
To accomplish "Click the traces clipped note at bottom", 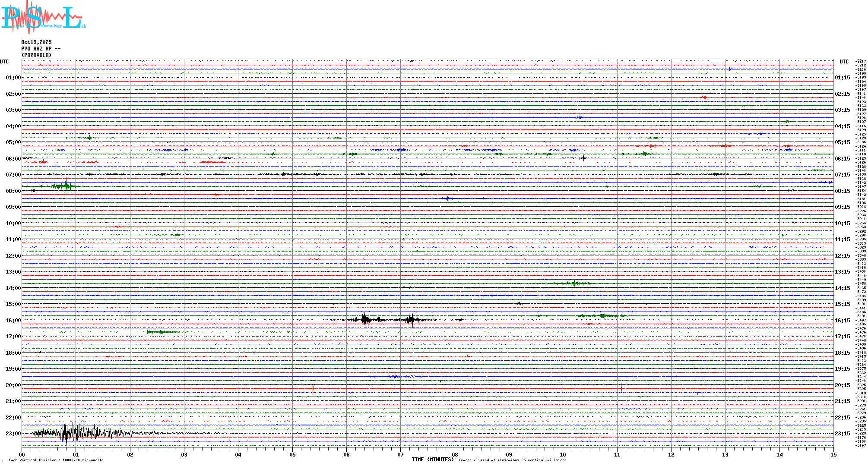I will pos(512,460).
